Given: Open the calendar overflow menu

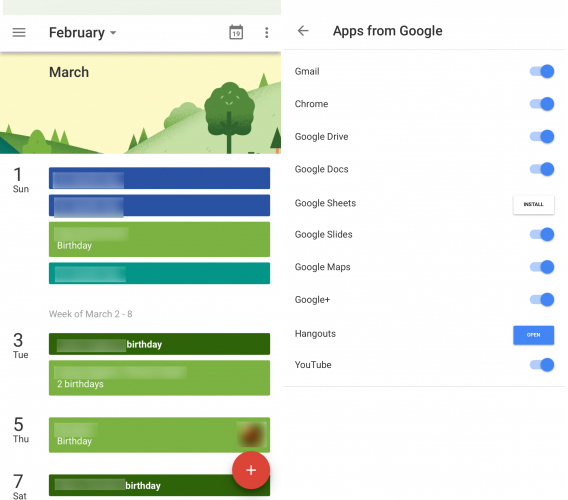Looking at the screenshot, I should tap(267, 33).
